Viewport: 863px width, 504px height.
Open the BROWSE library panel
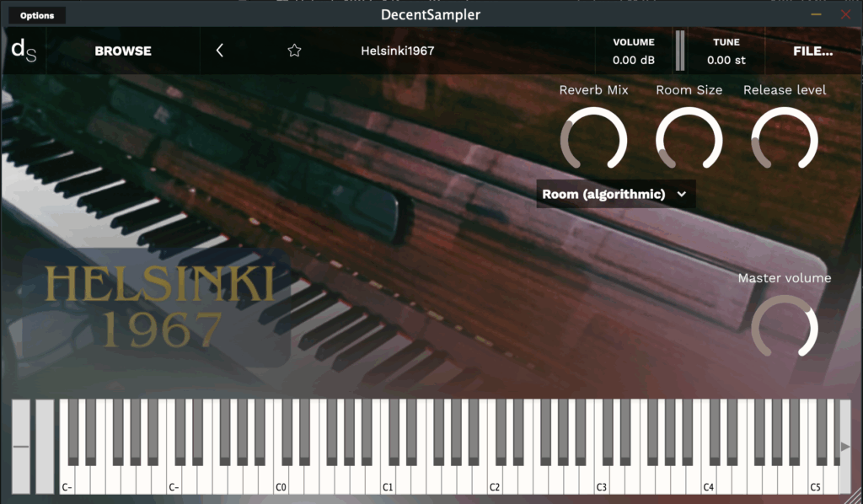[123, 51]
